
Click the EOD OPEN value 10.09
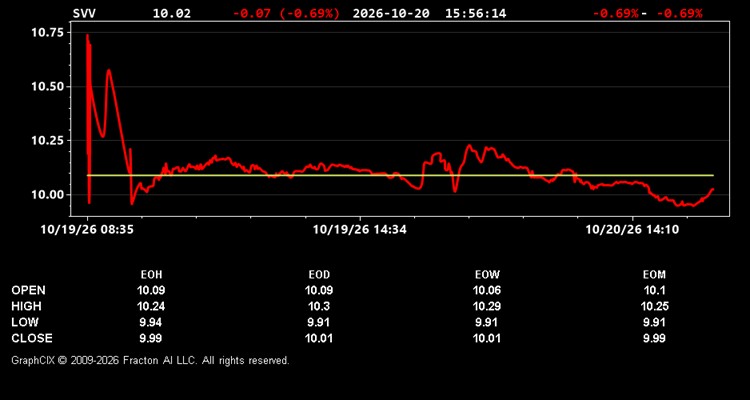coord(319,290)
